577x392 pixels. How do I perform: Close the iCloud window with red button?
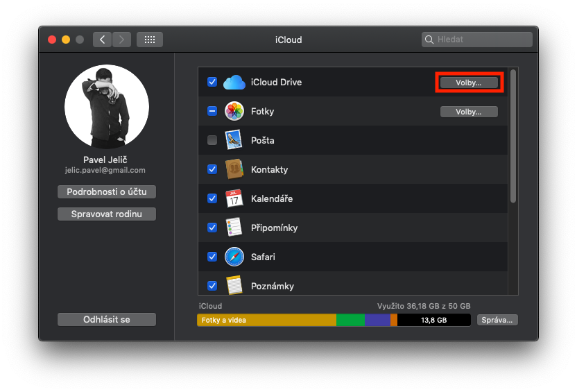click(x=52, y=40)
